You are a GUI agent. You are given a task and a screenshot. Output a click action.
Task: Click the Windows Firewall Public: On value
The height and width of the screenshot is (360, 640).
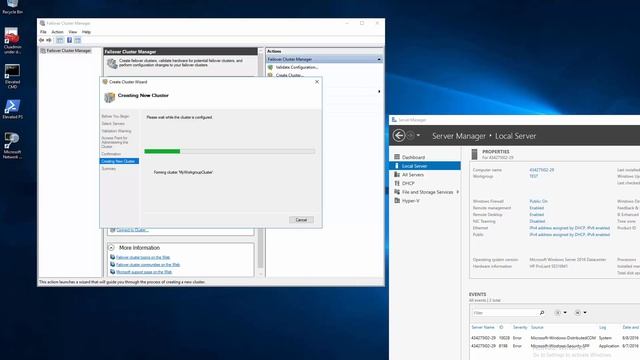538,201
